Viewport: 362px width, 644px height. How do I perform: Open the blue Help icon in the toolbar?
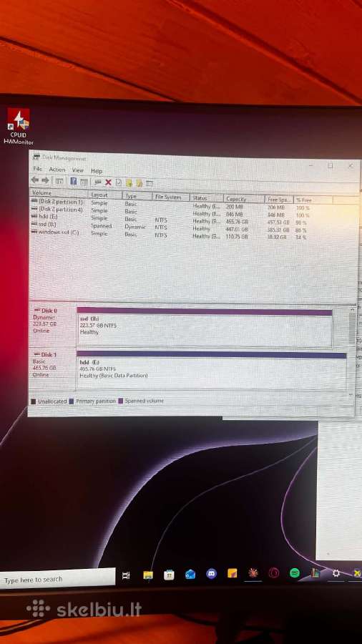74,181
